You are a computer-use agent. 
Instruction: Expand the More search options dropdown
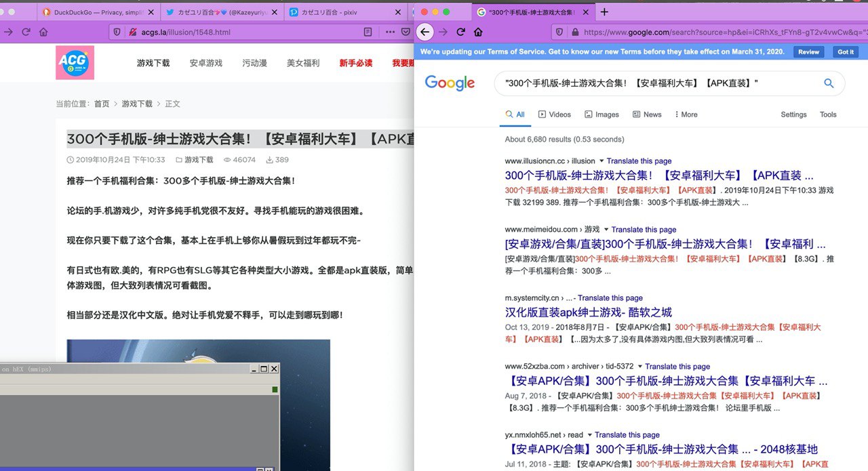coord(686,115)
